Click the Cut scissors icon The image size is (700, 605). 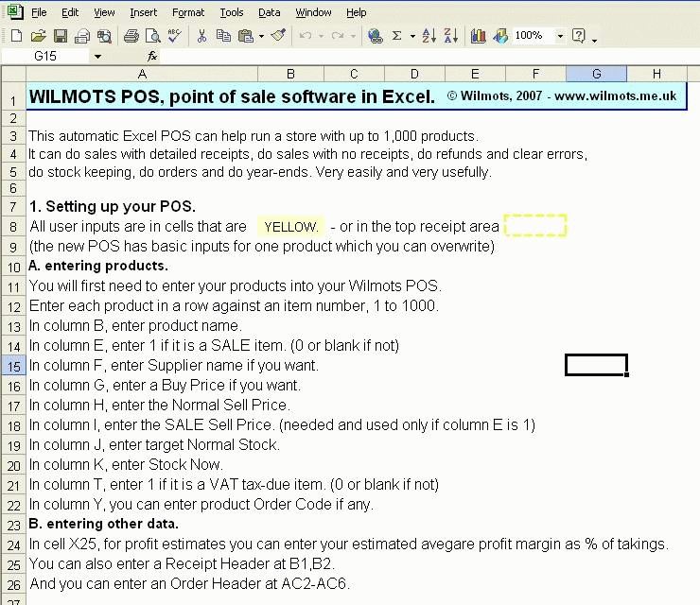click(x=201, y=35)
